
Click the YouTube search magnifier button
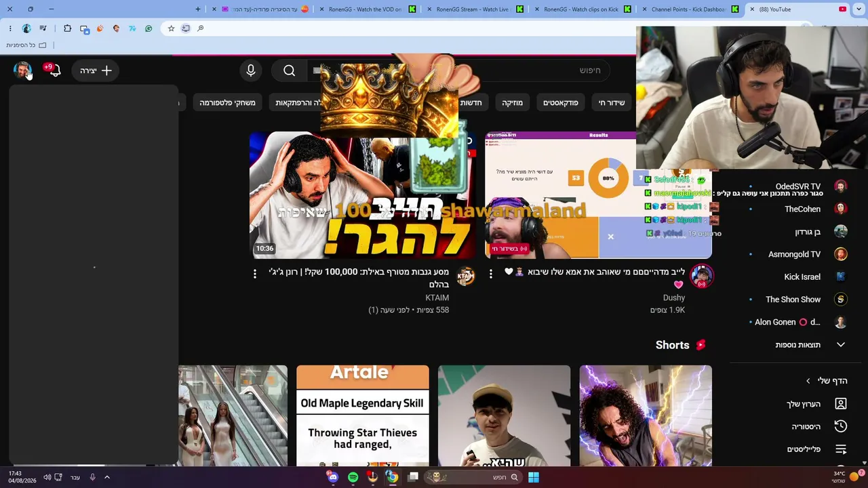[290, 70]
